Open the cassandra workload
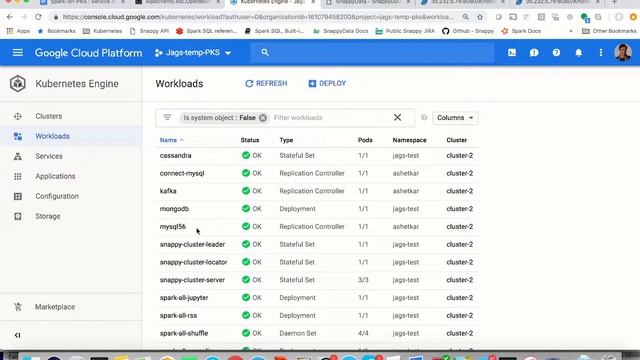 click(176, 156)
